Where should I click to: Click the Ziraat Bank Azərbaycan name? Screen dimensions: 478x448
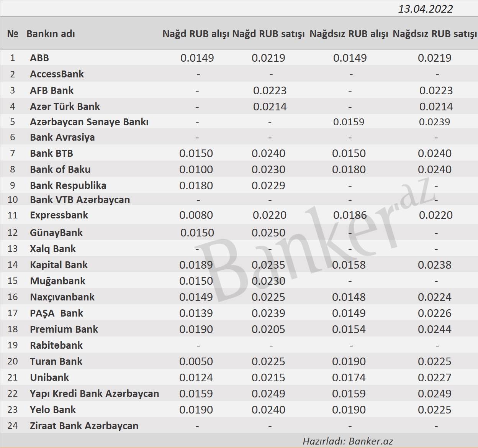pyautogui.click(x=84, y=426)
